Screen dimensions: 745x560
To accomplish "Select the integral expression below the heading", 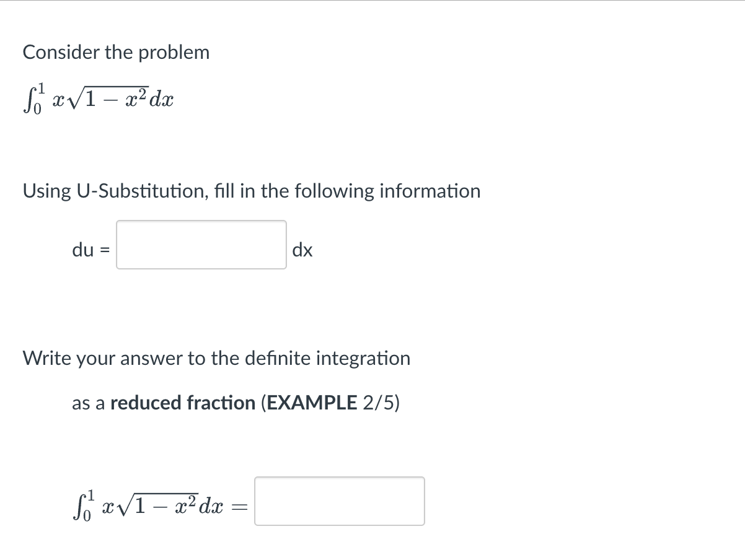I will click(x=96, y=99).
